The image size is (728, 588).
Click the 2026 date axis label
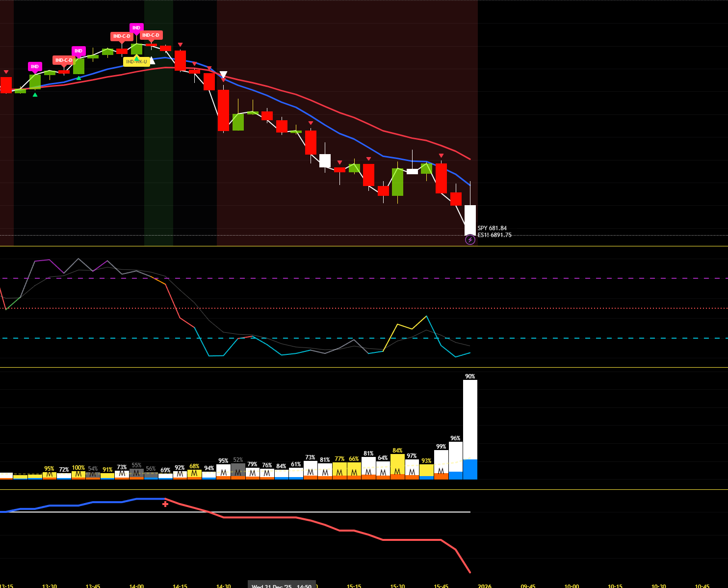485,586
